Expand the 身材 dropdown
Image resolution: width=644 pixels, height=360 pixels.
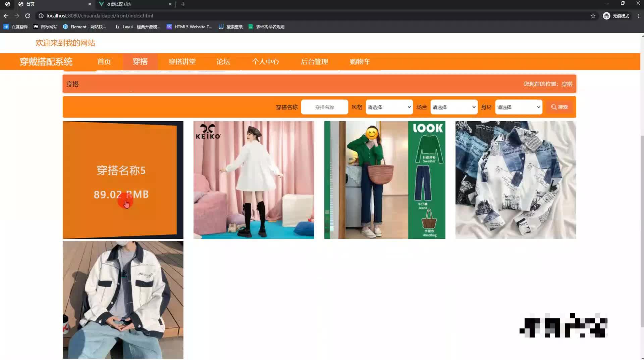click(x=519, y=107)
